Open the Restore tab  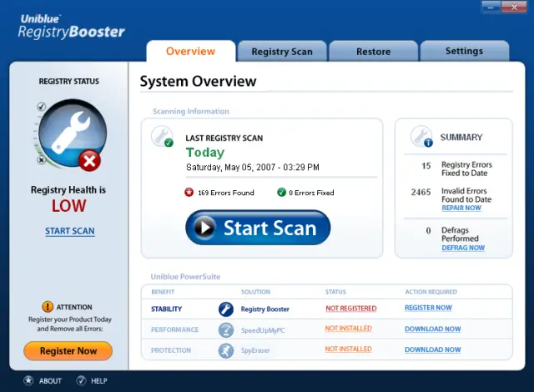pyautogui.click(x=373, y=52)
